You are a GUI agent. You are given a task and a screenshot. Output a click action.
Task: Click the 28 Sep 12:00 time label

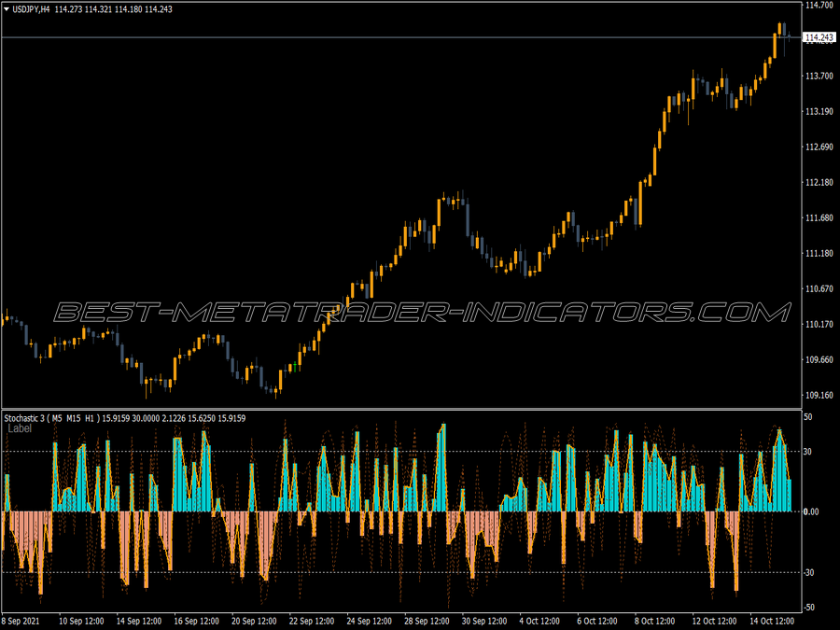coord(427,621)
